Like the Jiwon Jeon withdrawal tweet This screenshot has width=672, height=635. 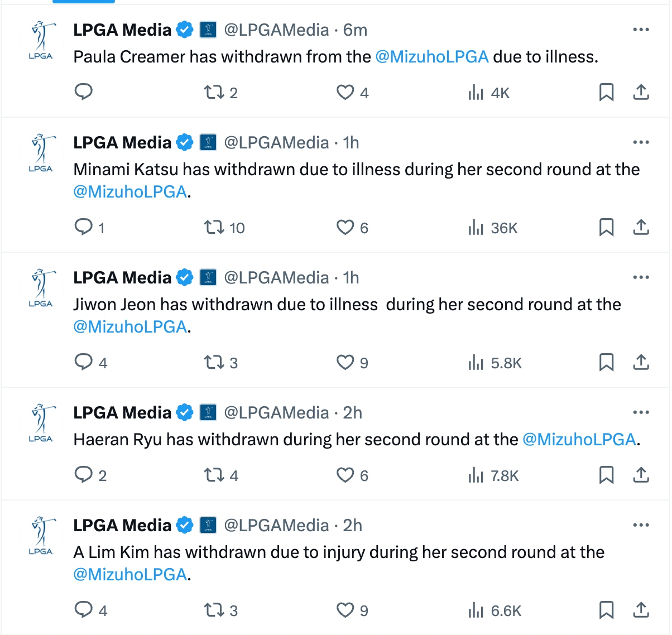[345, 362]
